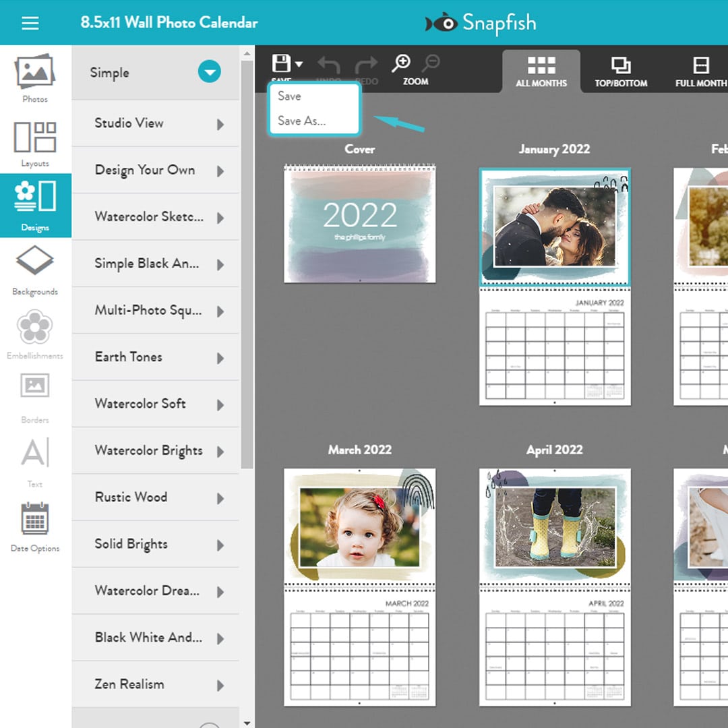Open Date Options in sidebar
The image size is (728, 728).
click(x=35, y=527)
